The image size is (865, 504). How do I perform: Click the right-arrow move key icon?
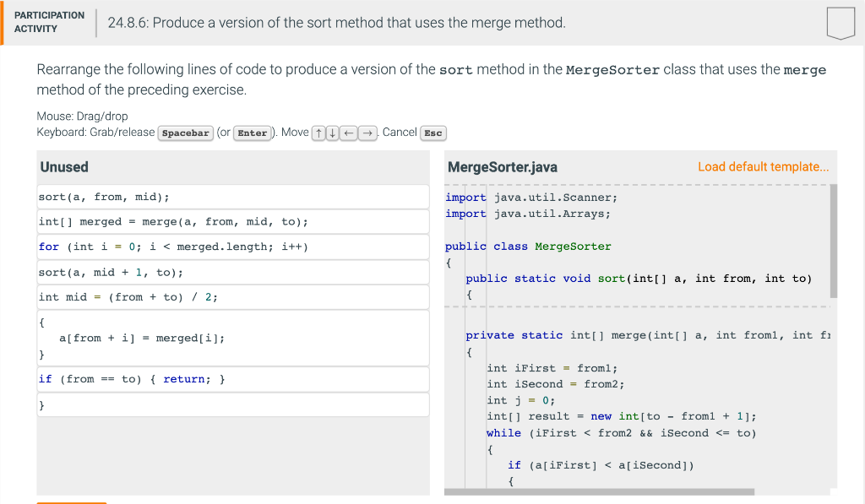tap(366, 133)
